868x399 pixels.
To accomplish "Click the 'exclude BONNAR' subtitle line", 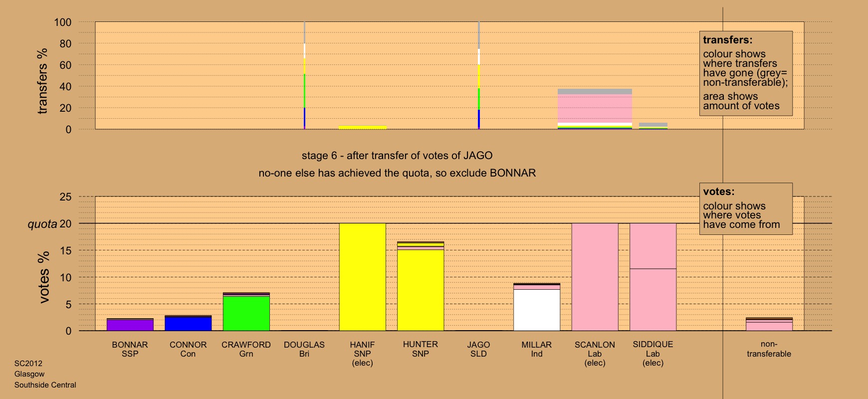I will pos(397,173).
